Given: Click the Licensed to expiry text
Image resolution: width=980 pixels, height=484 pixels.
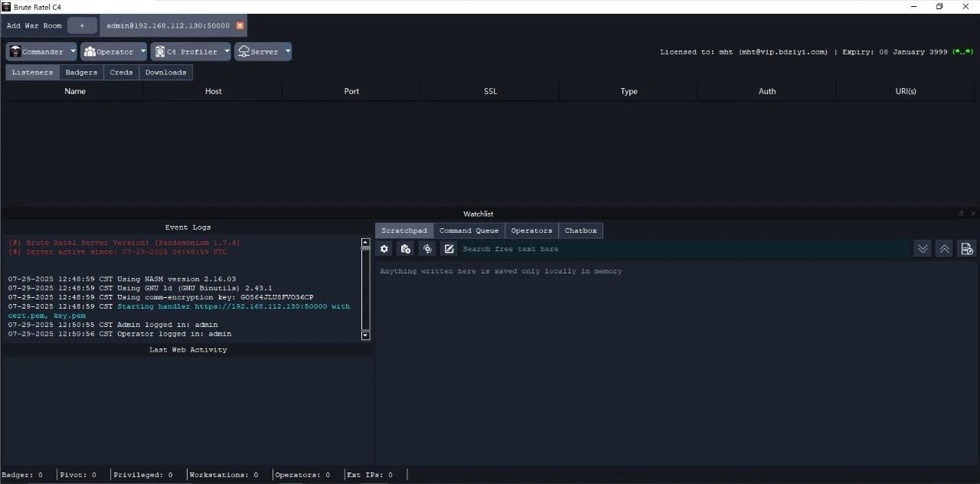Looking at the screenshot, I should point(815,52).
